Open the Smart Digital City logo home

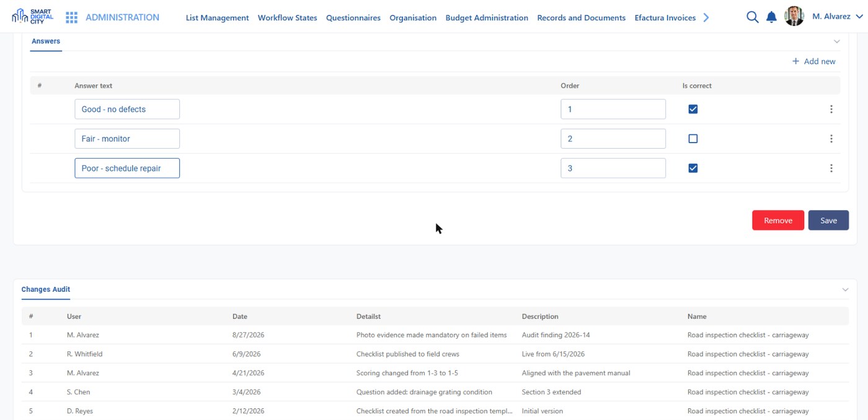pos(33,17)
